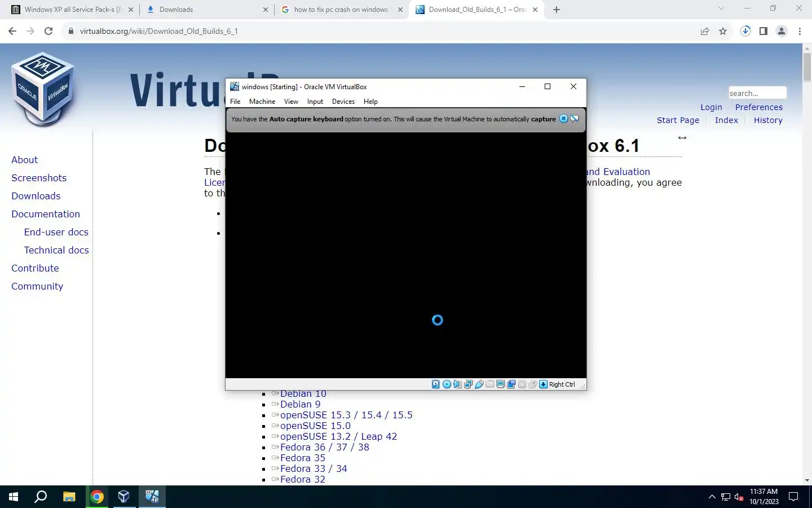Click the don't-show-again icon on VM notification
The width and height of the screenshot is (812, 508).
point(575,119)
